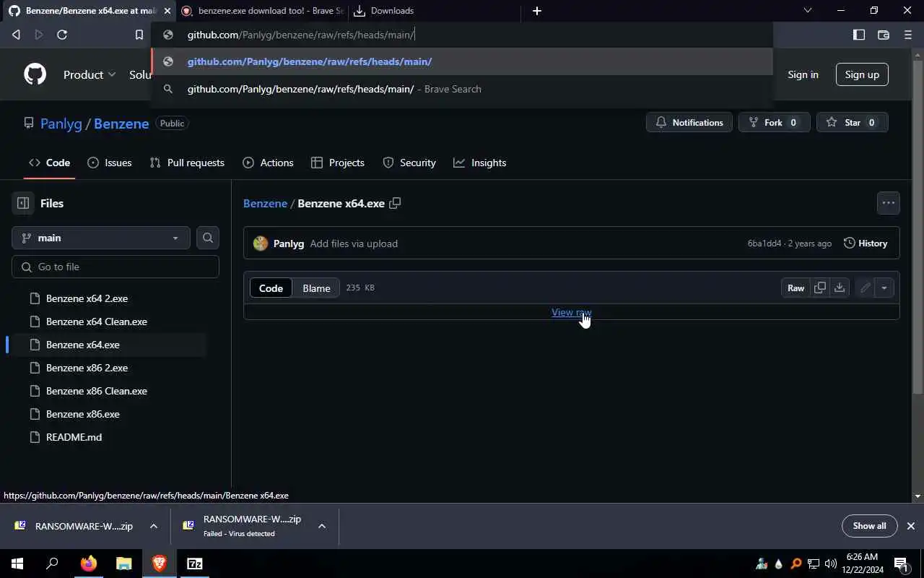Open the commit History

coord(866,243)
